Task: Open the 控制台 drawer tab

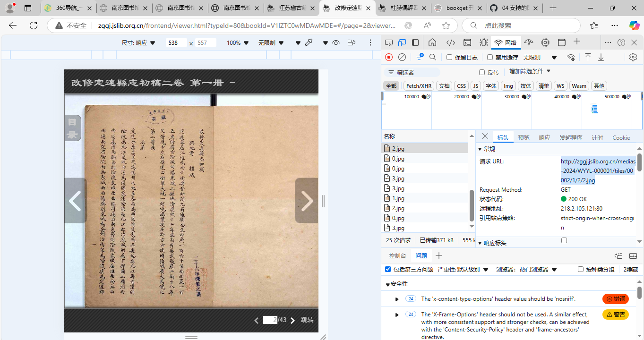Action: (x=397, y=255)
